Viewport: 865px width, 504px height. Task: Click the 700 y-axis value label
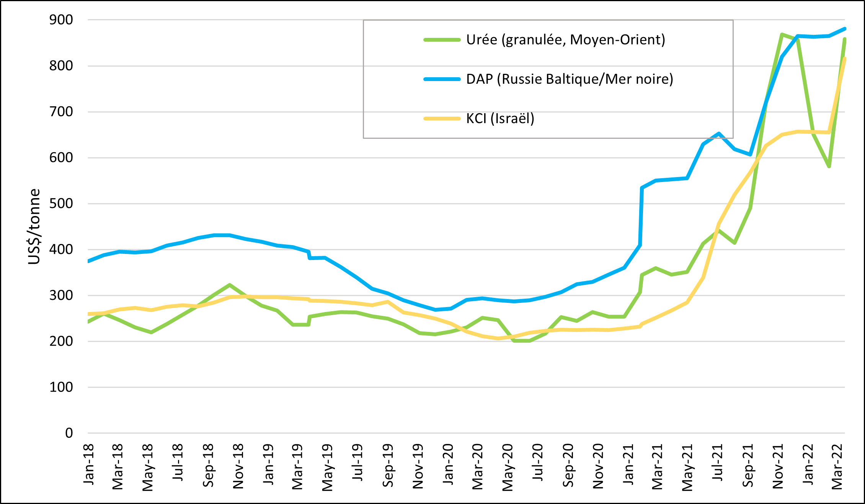tap(61, 112)
